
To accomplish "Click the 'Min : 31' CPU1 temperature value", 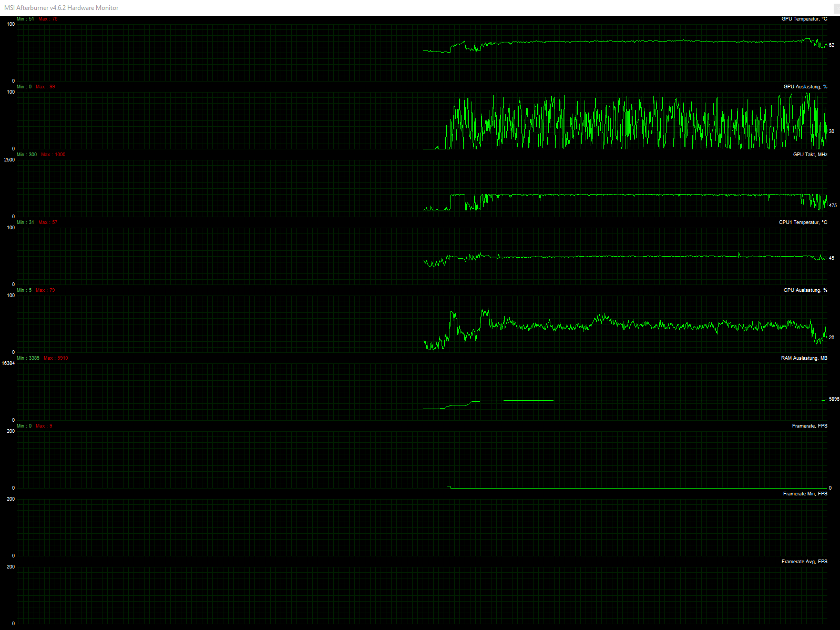I will (x=25, y=222).
